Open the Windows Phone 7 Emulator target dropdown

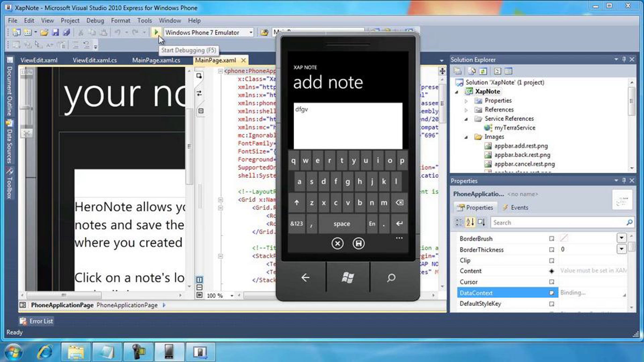(251, 32)
